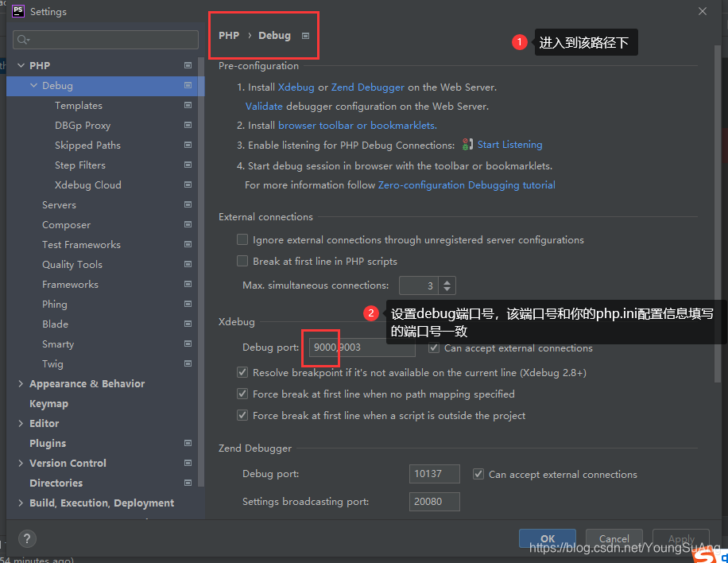Screen dimensions: 728x563
Task: Click project-level icon beside Twig row
Action: pyautogui.click(x=188, y=363)
